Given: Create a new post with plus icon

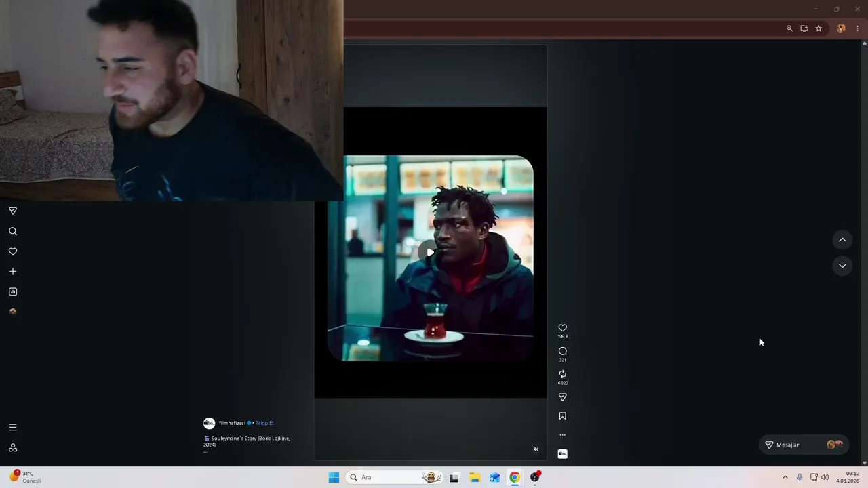Looking at the screenshot, I should point(13,272).
